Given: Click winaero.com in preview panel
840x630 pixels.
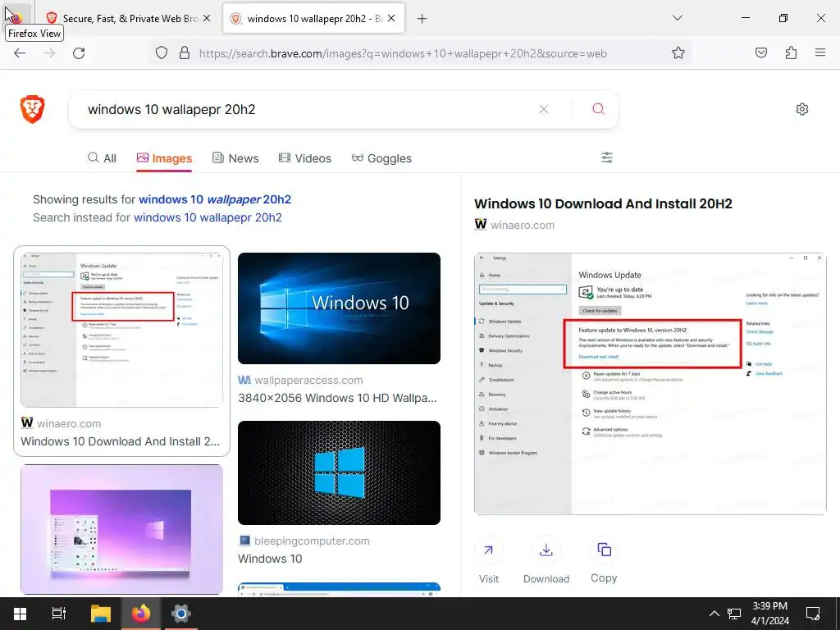Looking at the screenshot, I should pyautogui.click(x=523, y=225).
